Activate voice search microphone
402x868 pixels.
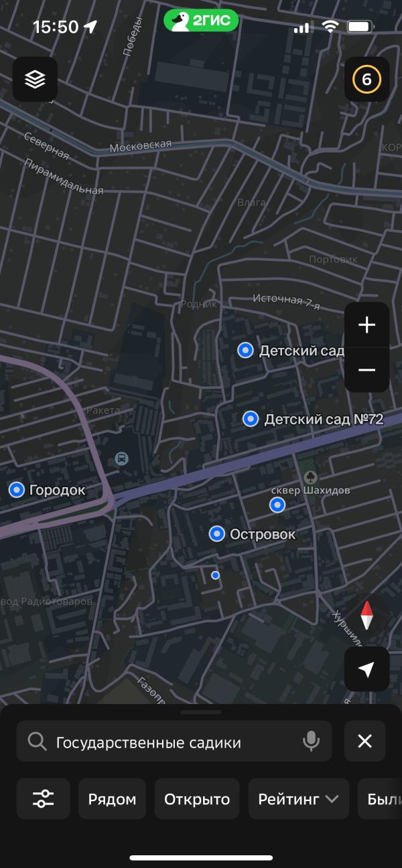(310, 741)
